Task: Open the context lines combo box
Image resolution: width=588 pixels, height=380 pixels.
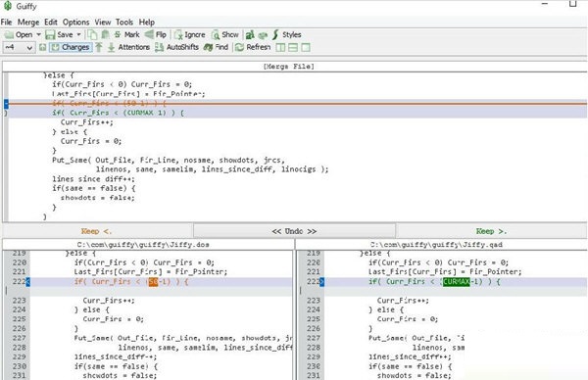Action: (x=19, y=47)
